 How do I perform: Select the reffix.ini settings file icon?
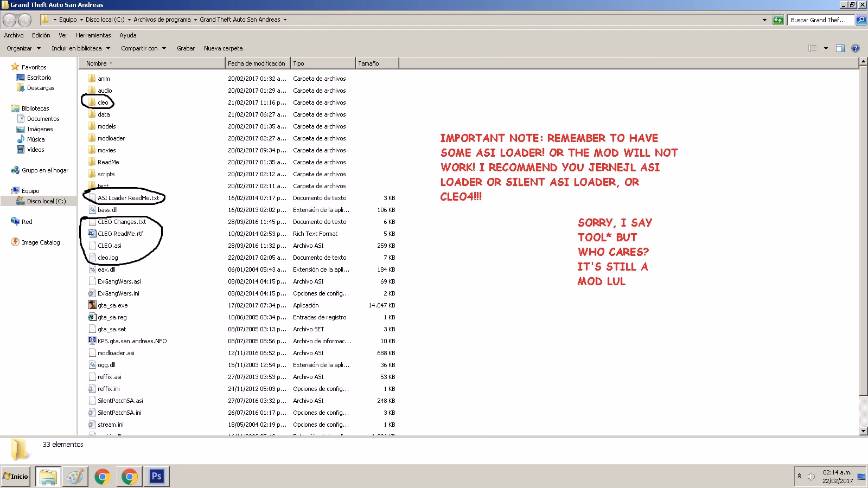(x=92, y=389)
